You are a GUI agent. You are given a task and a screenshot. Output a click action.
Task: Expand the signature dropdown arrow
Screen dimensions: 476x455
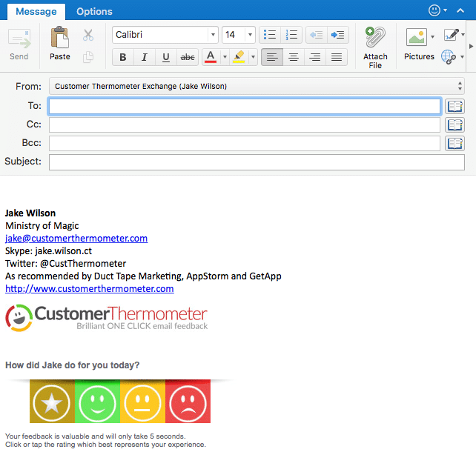click(x=463, y=35)
